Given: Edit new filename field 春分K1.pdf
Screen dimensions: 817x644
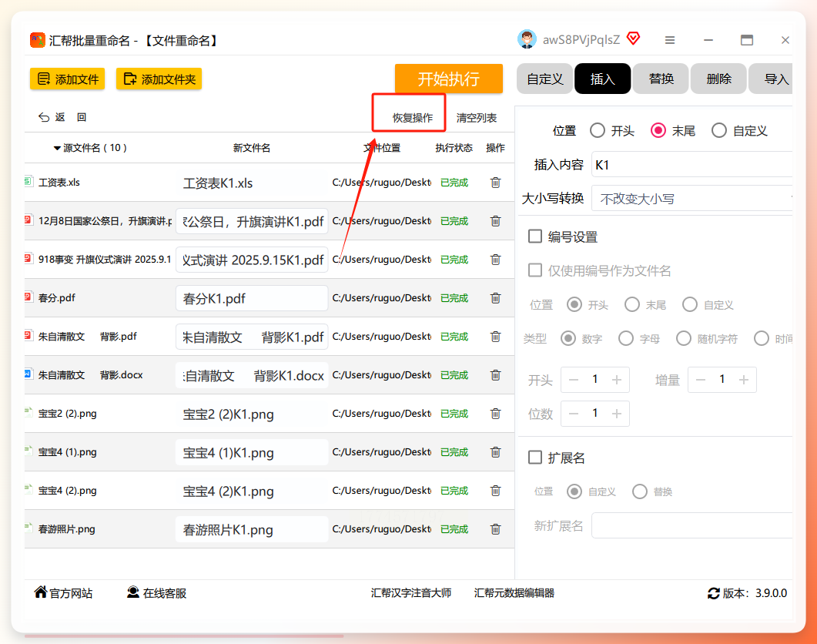Looking at the screenshot, I should [252, 298].
